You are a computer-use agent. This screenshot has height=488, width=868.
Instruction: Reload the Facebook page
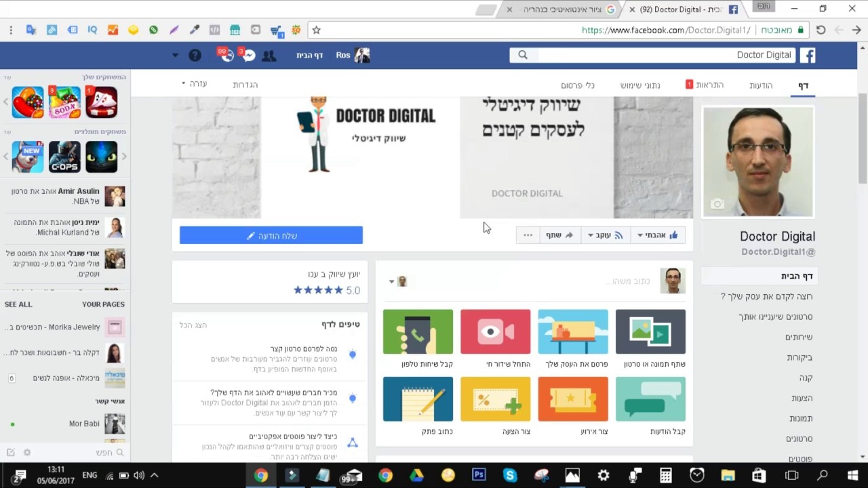click(x=821, y=30)
